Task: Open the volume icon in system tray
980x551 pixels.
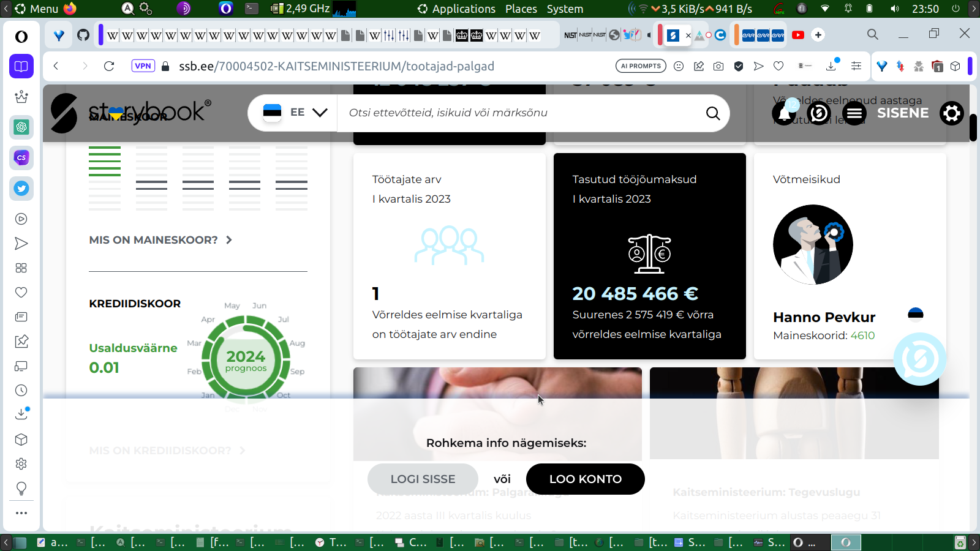Action: click(x=895, y=9)
